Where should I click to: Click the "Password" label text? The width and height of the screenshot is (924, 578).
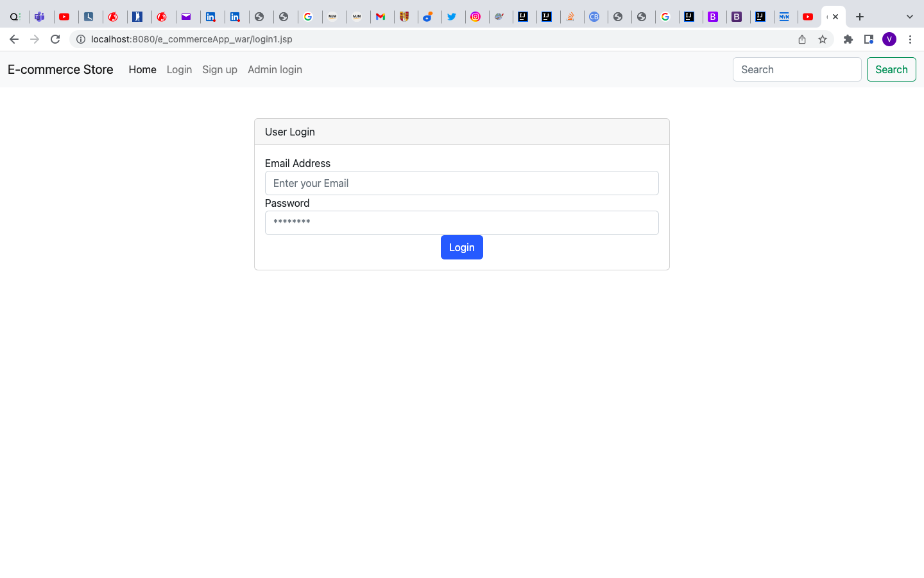point(287,203)
